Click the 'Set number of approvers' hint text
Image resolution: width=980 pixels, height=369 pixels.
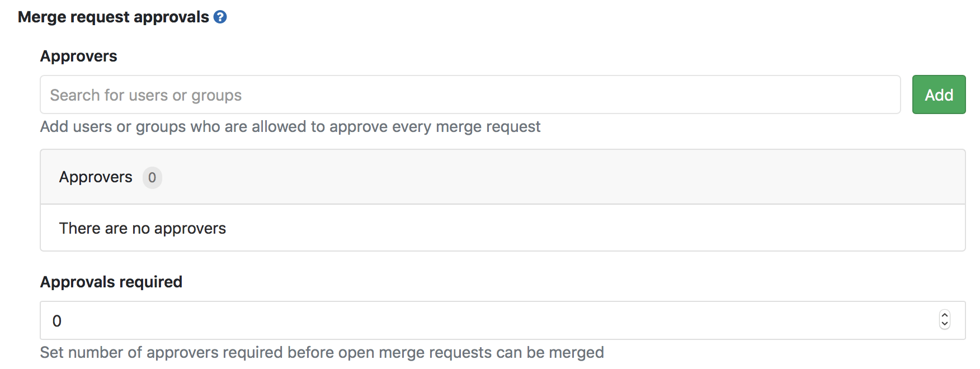point(322,353)
